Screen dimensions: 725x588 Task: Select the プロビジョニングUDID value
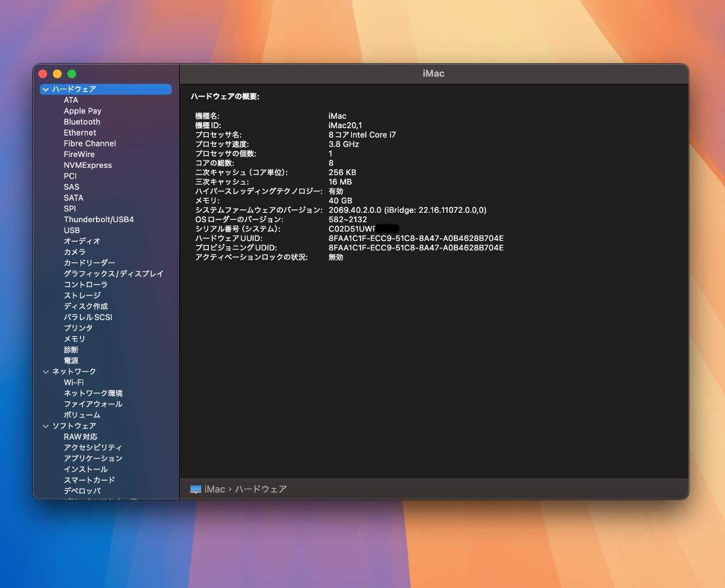coord(416,248)
